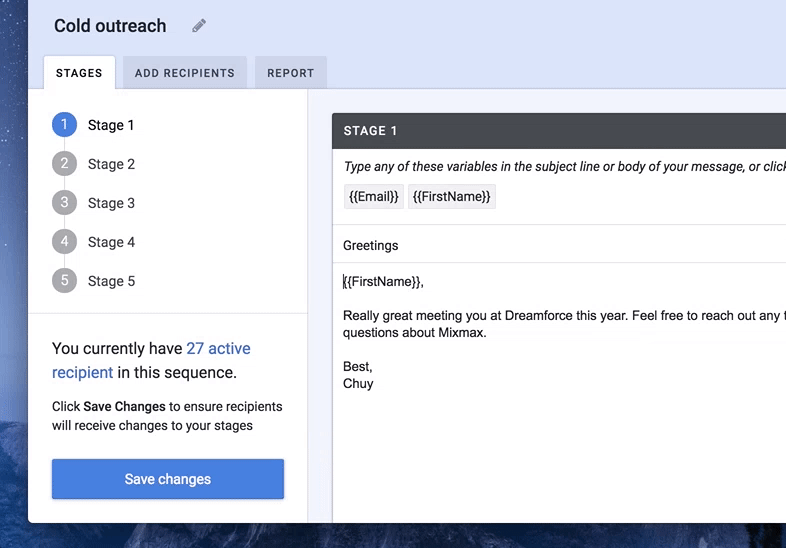Insert the {{FirstName}} variable chip
This screenshot has height=548, width=786.
(x=451, y=197)
